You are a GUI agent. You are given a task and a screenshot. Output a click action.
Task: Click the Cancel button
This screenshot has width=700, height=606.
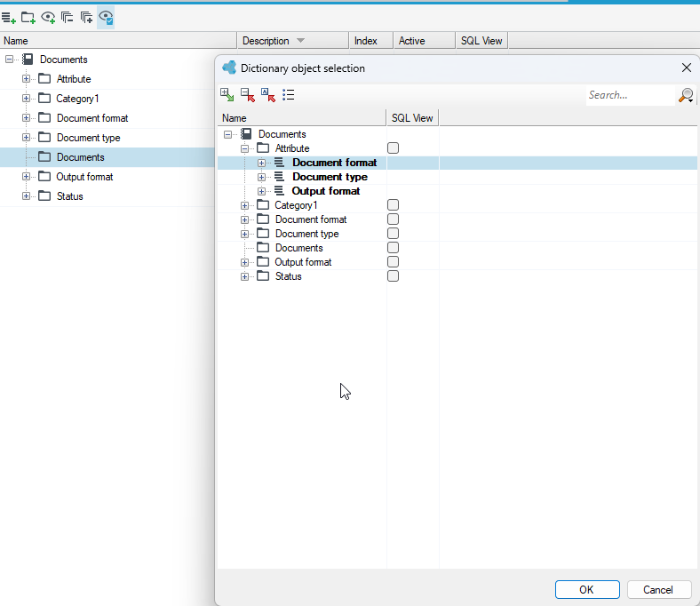(x=659, y=589)
